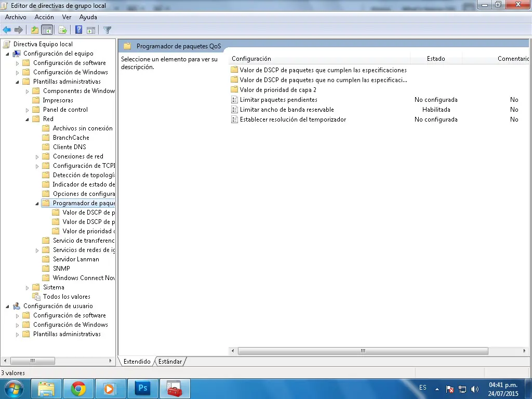Viewport: 532px width, 399px height.
Task: Select 'Limitar ancho de banda reservable' setting
Action: [287, 110]
